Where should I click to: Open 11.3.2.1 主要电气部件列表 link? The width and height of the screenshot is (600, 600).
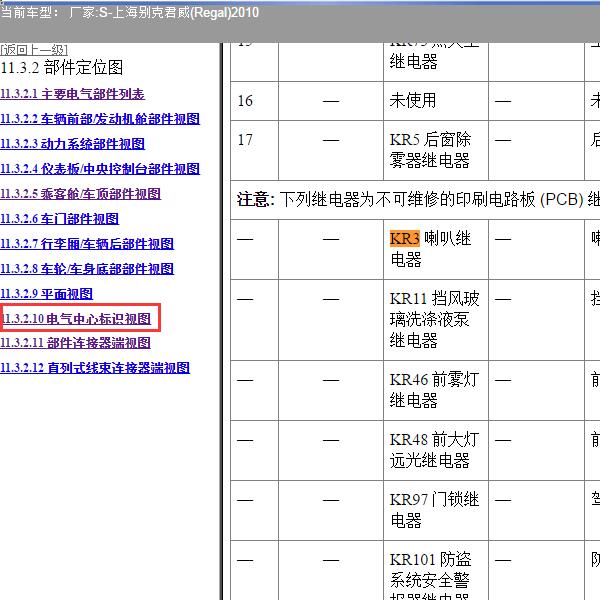[x=72, y=94]
